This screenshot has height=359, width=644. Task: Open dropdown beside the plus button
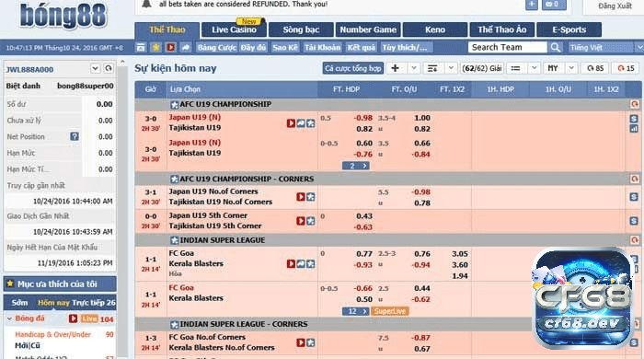tap(414, 68)
